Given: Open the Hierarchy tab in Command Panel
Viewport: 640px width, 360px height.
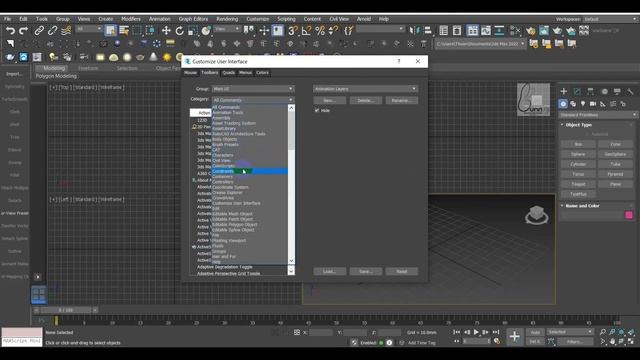Looking at the screenshot, I should click(590, 91).
